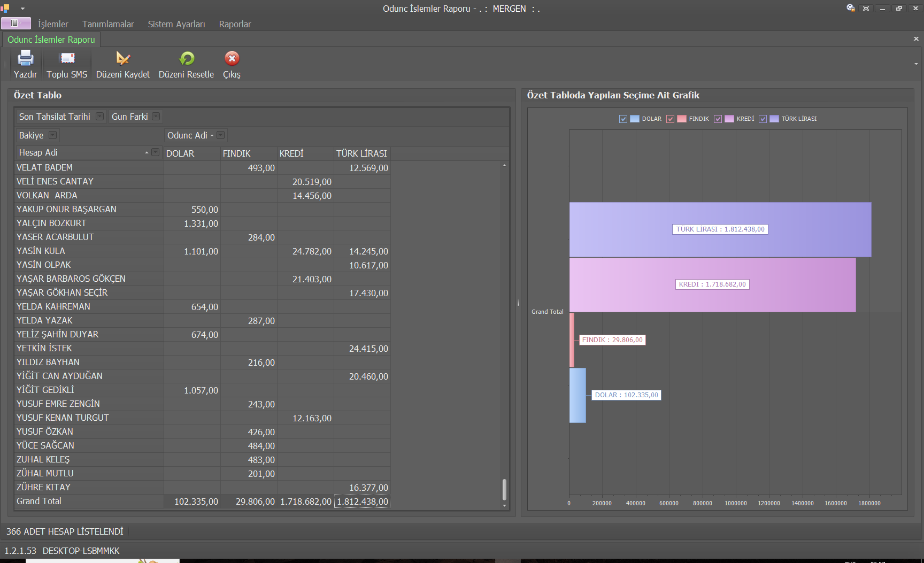Click the skin/lock icon in title bar
Image resolution: width=924 pixels, height=563 pixels.
tap(850, 8)
